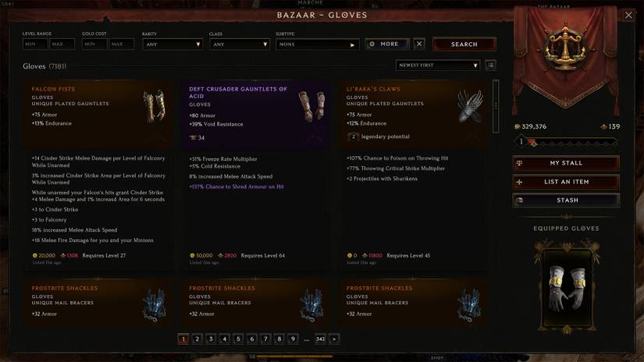The height and width of the screenshot is (362, 644).
Task: Click the equipped gloves icon
Action: (x=567, y=287)
